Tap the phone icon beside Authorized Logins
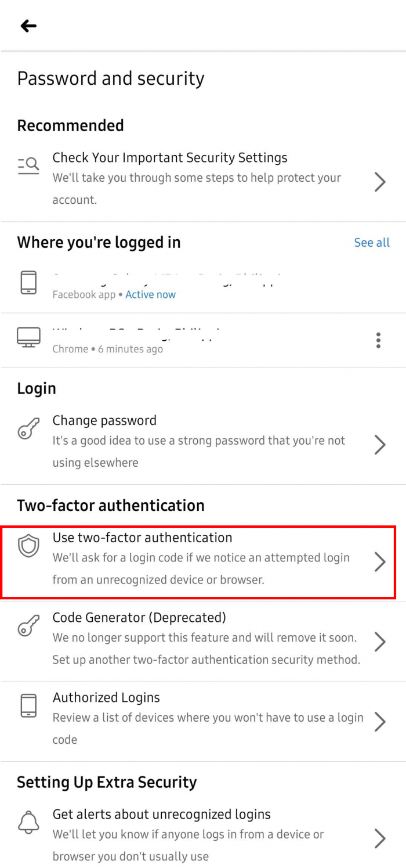 [28, 705]
